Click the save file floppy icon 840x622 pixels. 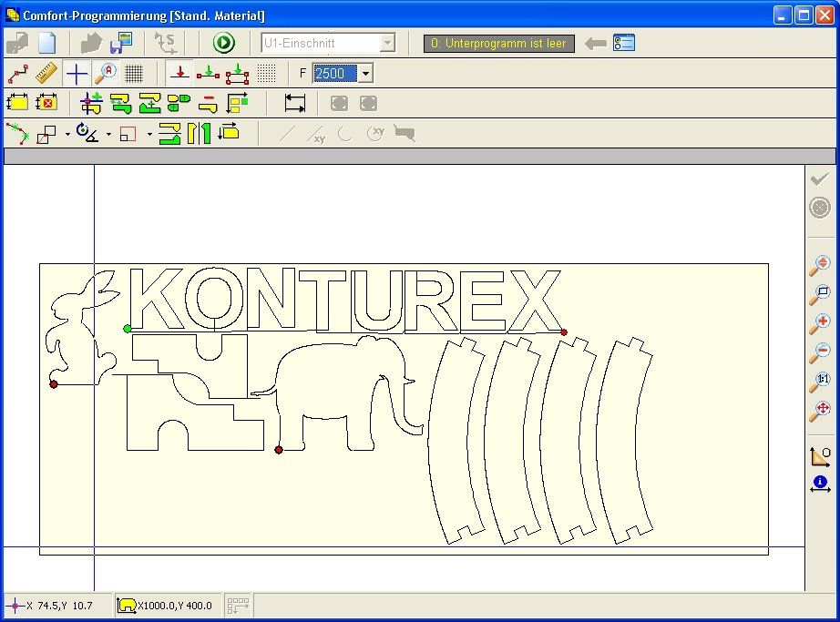(121, 43)
